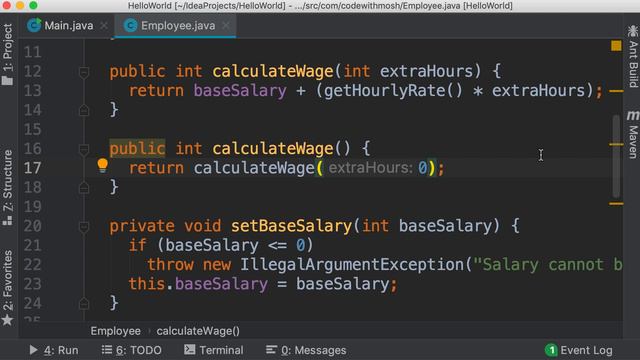Close the Employee.java tab
640x360 pixels.
tap(226, 26)
